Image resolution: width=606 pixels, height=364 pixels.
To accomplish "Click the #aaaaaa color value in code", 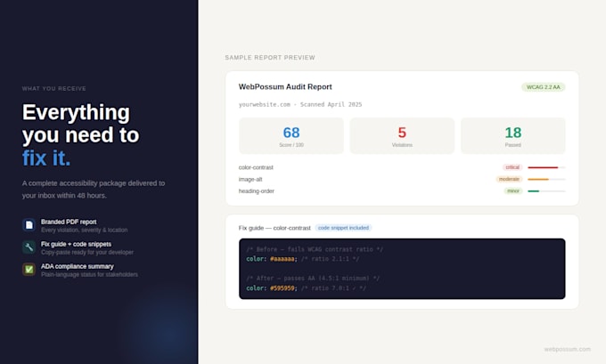I will (283, 259).
